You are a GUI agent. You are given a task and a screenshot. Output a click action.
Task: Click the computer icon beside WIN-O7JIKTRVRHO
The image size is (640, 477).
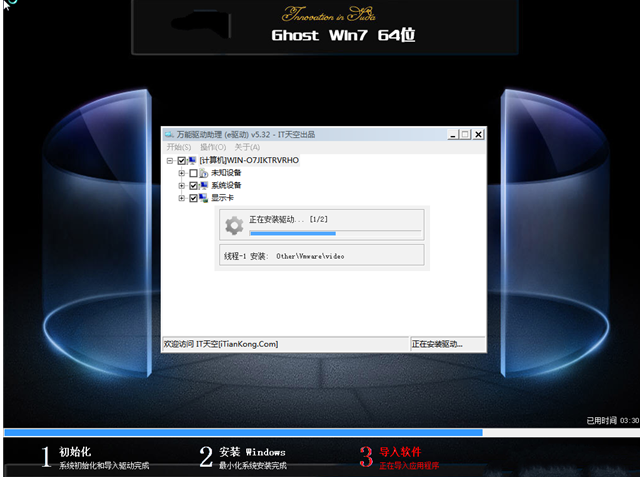point(192,160)
